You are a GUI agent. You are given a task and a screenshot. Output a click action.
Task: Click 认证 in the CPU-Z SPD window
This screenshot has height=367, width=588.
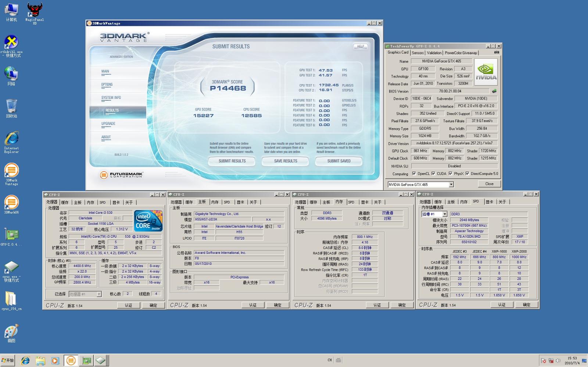pos(502,305)
